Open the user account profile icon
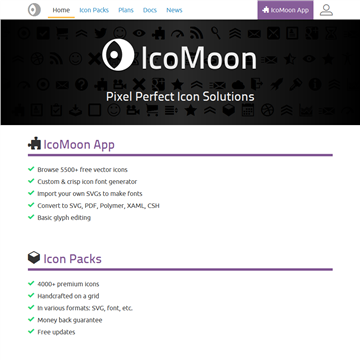Screen dimensions: 360x360 click(326, 10)
